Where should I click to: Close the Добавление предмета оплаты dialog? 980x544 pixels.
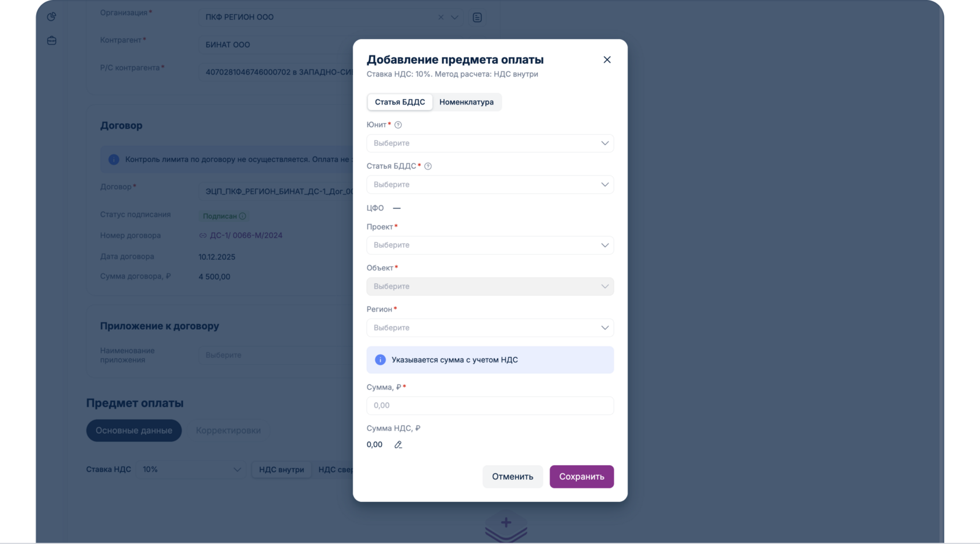[607, 60]
